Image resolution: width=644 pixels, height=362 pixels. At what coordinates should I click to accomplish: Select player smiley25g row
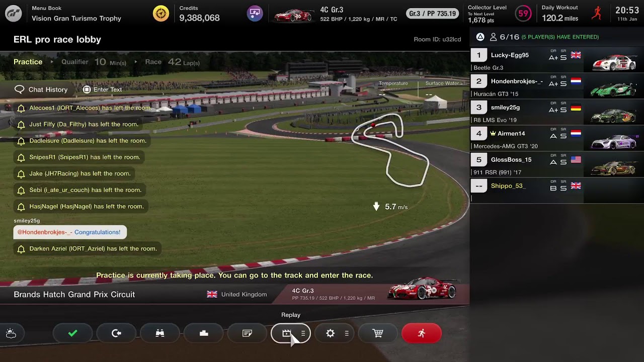[x=557, y=113]
